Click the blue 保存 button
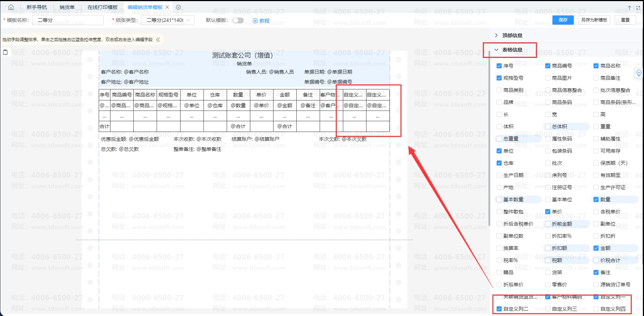The width and height of the screenshot is (644, 316). (x=563, y=20)
